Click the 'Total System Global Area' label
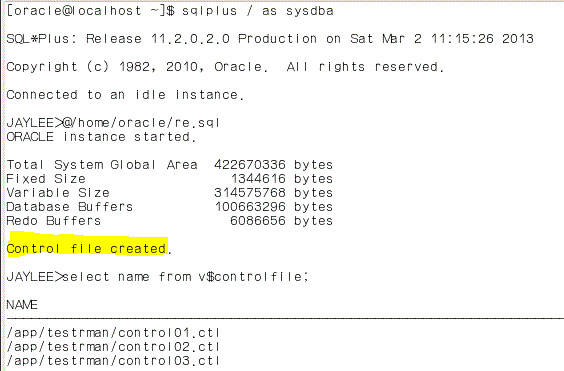Image resolution: width=564 pixels, height=371 pixels. (x=102, y=165)
